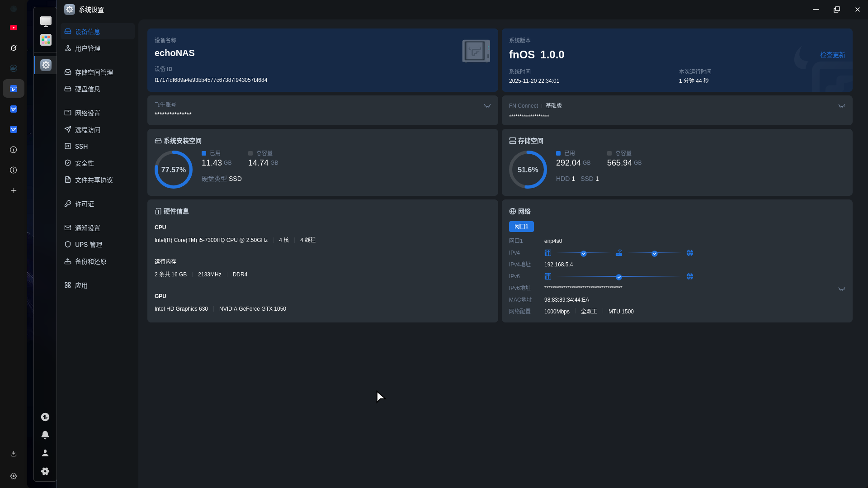Click the notification bell icon
This screenshot has width=868, height=488.
click(x=45, y=435)
